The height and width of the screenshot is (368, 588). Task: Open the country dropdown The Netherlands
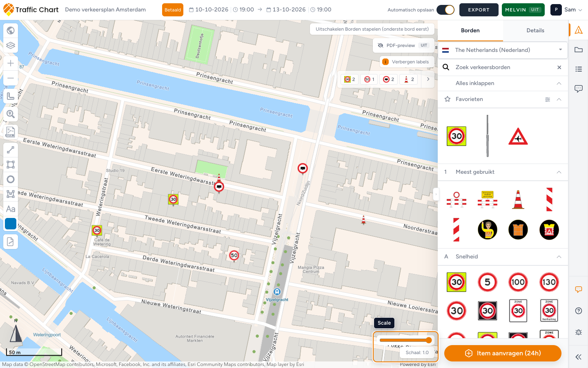503,50
